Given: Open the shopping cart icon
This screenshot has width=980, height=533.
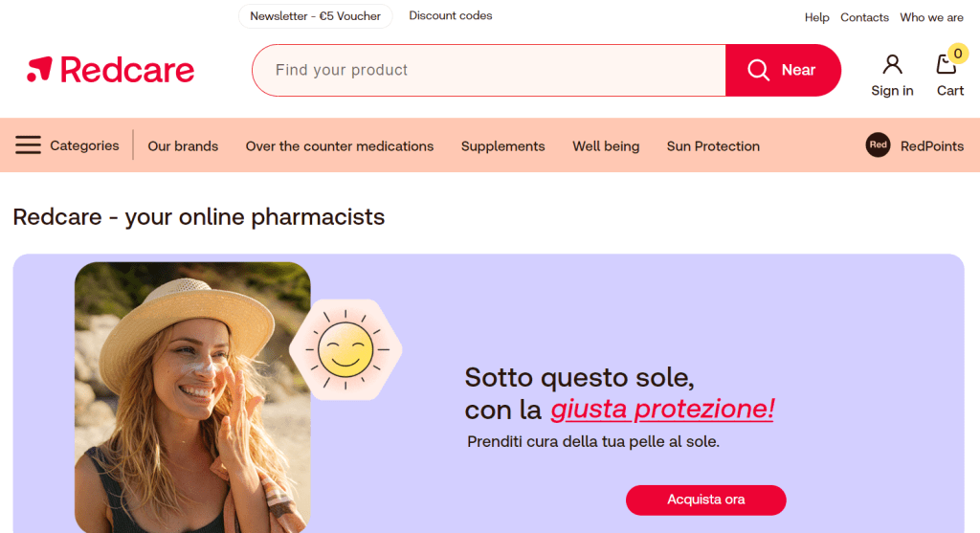Looking at the screenshot, I should pyautogui.click(x=947, y=64).
